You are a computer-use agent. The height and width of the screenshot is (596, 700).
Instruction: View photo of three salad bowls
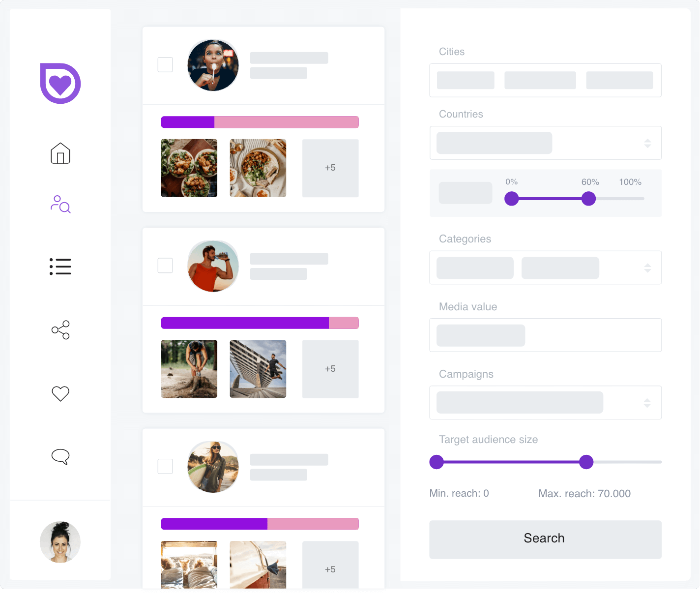click(x=189, y=168)
